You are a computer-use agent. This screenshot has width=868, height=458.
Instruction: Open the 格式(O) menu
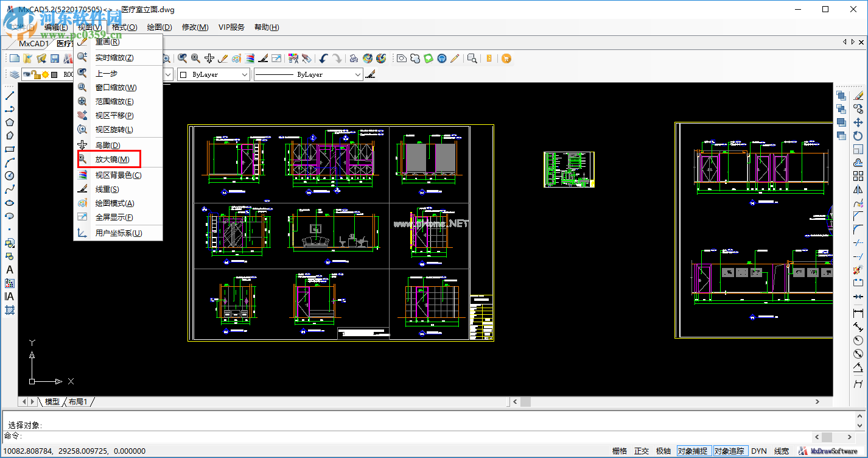point(124,27)
